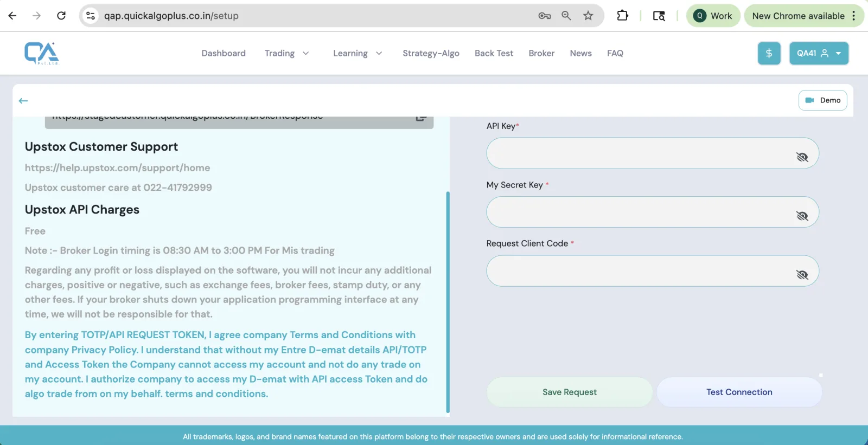
Task: Bookmark this page with the star icon
Action: 588,16
